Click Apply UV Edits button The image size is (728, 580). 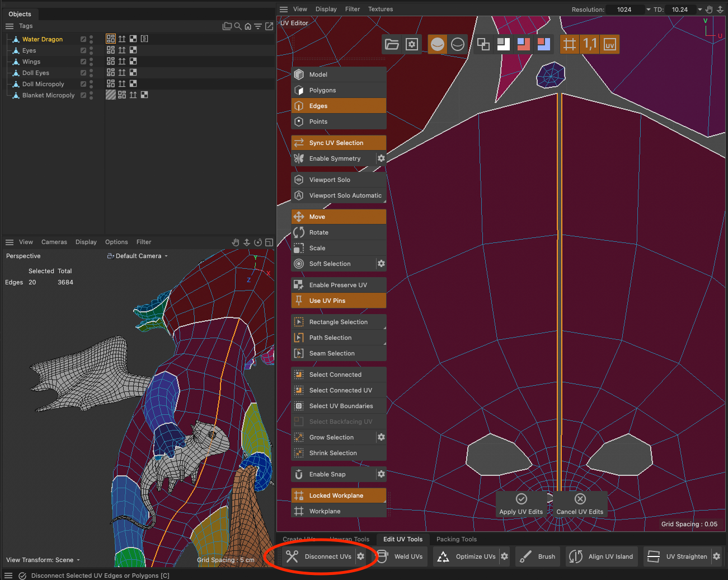pos(521,504)
